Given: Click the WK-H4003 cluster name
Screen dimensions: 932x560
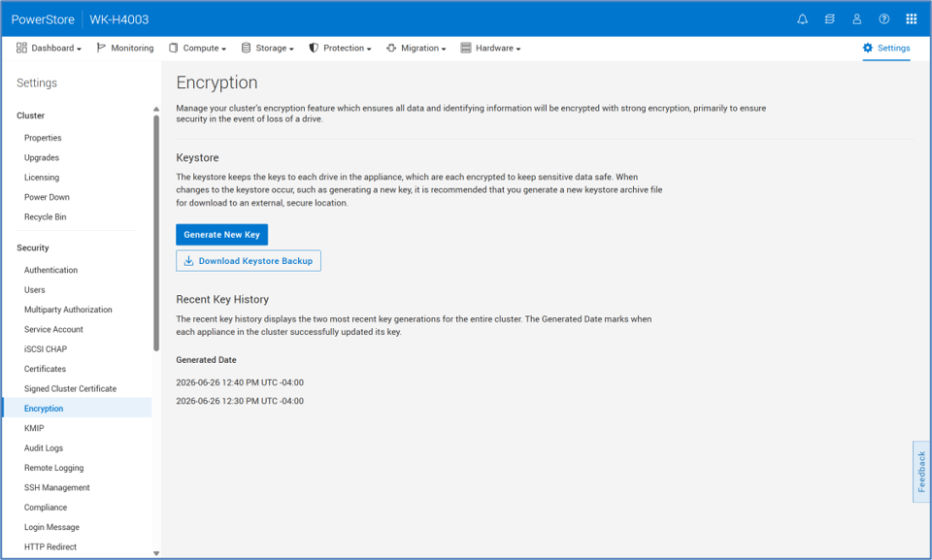Looking at the screenshot, I should [118, 19].
